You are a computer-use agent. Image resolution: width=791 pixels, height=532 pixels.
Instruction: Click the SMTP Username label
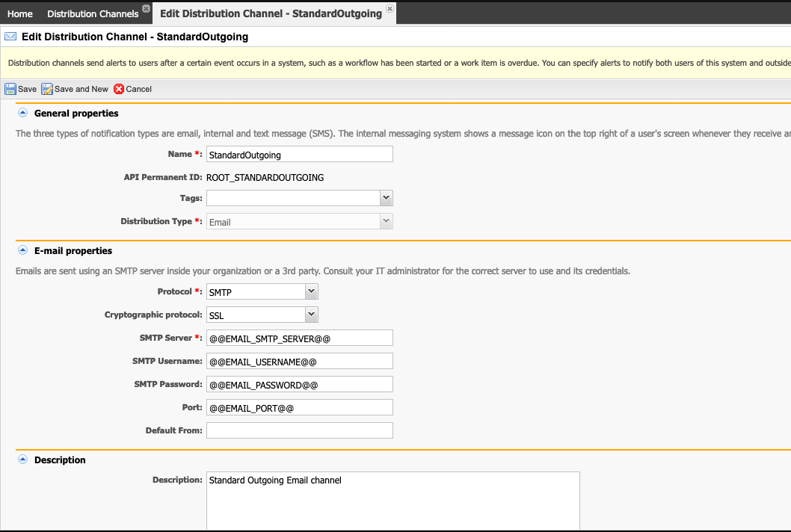[x=167, y=361]
